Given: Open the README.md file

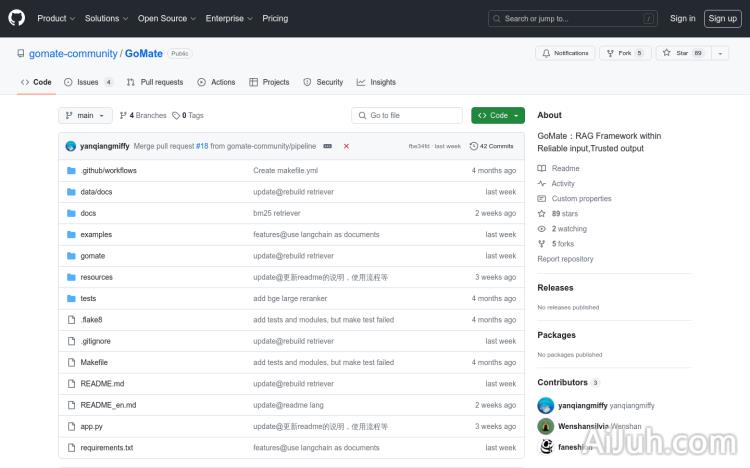Looking at the screenshot, I should click(x=102, y=384).
